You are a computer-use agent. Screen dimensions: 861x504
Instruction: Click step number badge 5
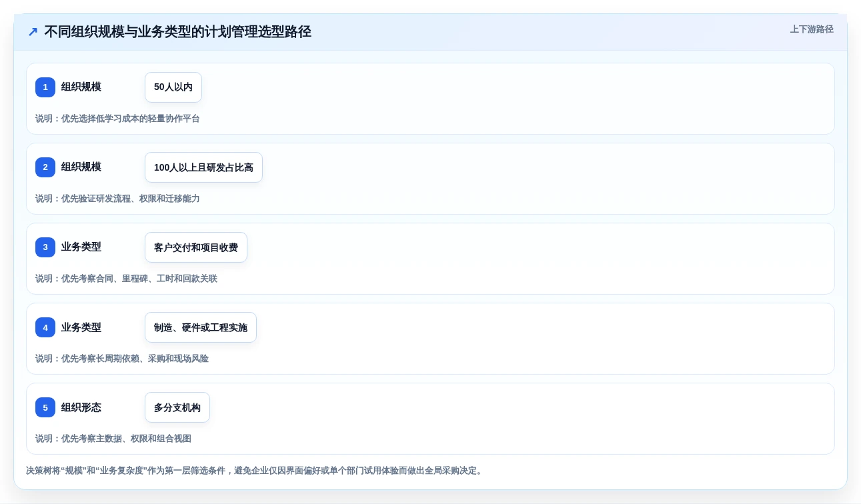pyautogui.click(x=45, y=407)
